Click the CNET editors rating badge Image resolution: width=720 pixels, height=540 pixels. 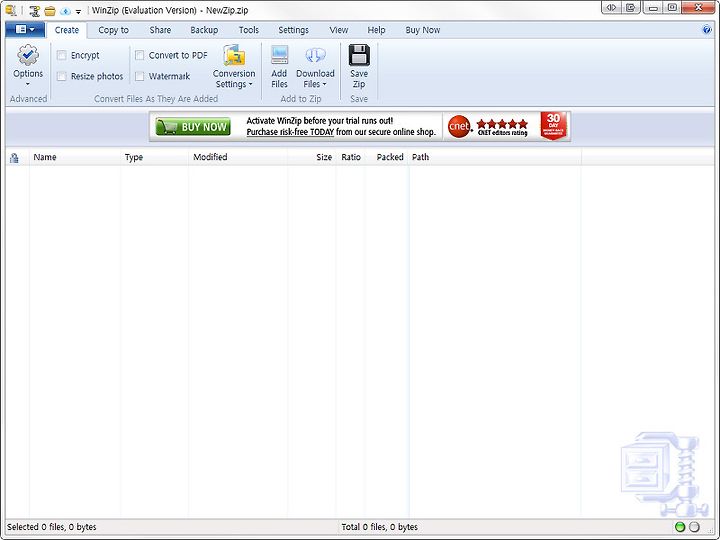pyautogui.click(x=488, y=127)
